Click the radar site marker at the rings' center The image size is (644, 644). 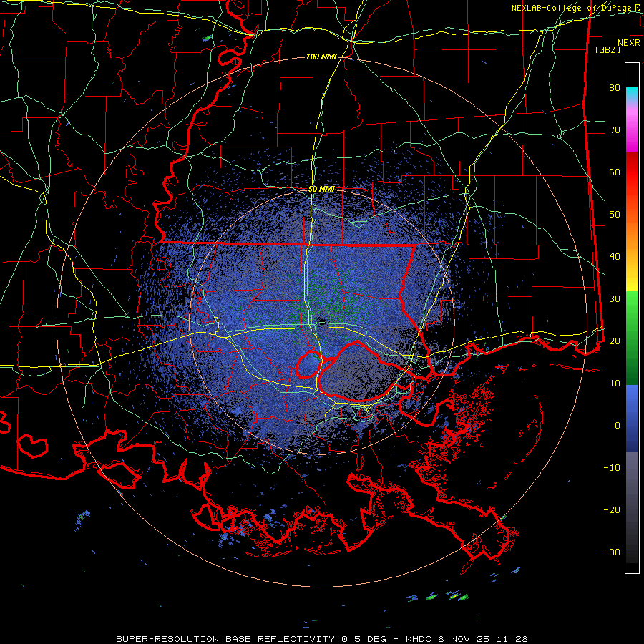click(322, 321)
